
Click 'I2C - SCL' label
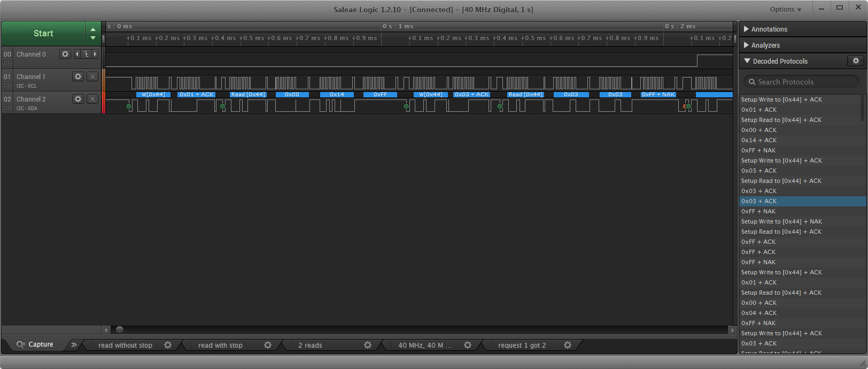pyautogui.click(x=27, y=86)
